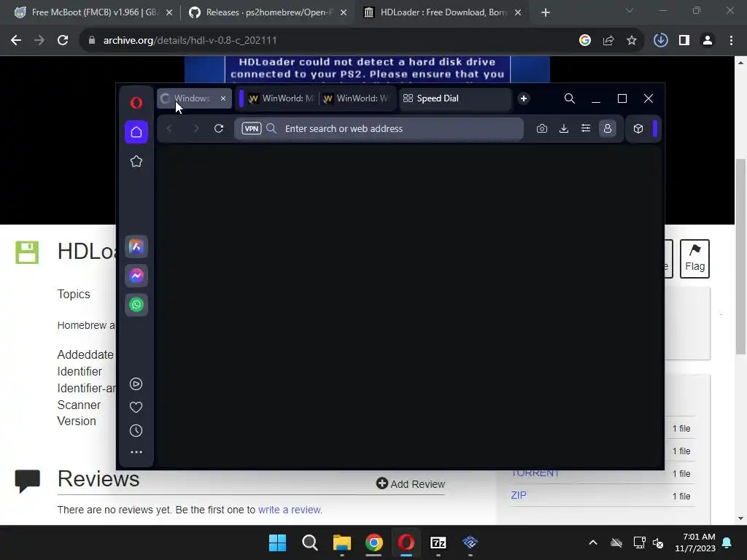
Task: Show hidden tray icons chevron
Action: [x=593, y=542]
